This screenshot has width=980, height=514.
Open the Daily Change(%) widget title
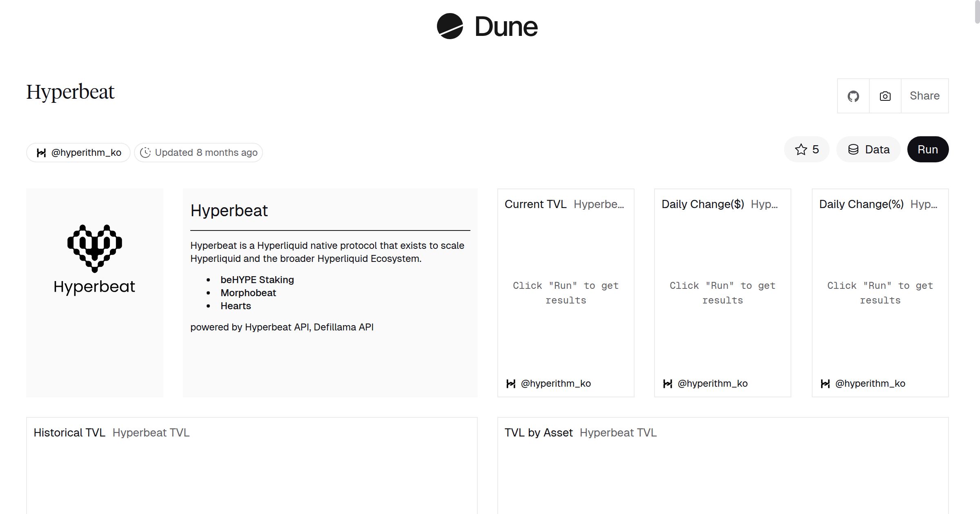pos(861,204)
